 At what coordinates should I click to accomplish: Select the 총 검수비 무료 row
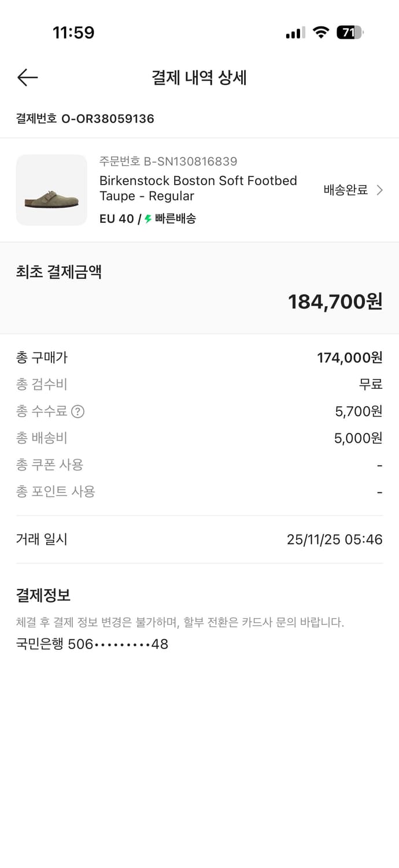pyautogui.click(x=199, y=385)
